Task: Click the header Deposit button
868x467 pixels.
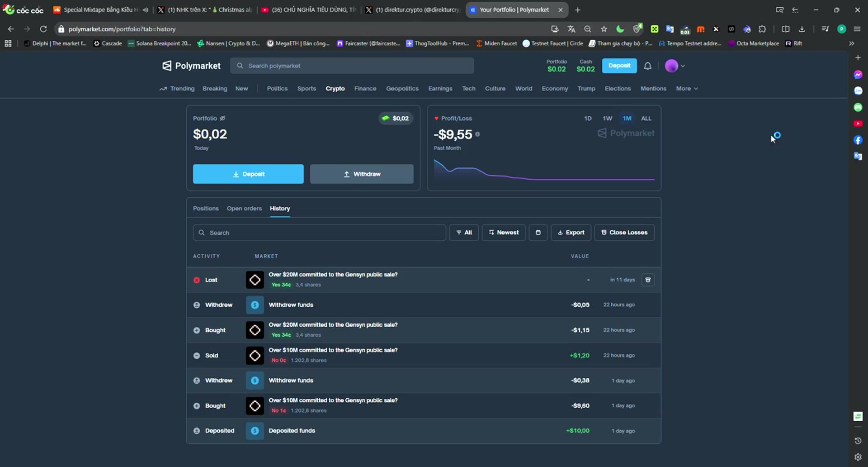Action: [619, 66]
